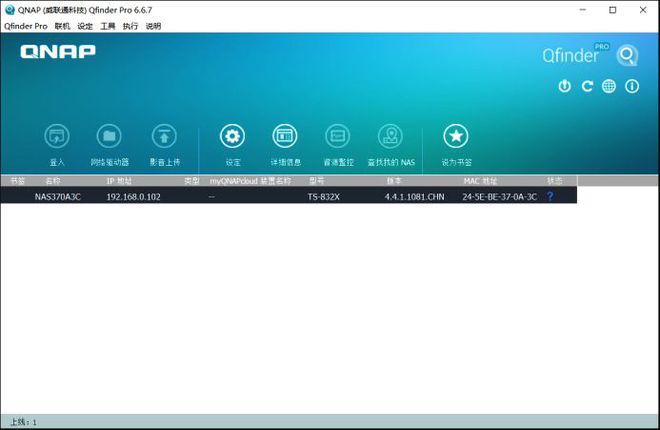Open Resource Monitor (资源监控) icon
Viewport: 660px width, 430px height.
point(338,136)
